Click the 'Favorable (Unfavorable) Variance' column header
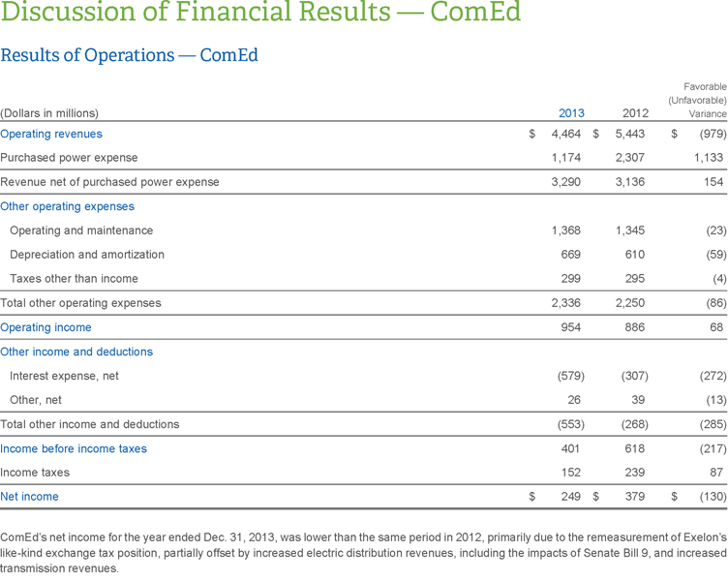 [x=697, y=100]
